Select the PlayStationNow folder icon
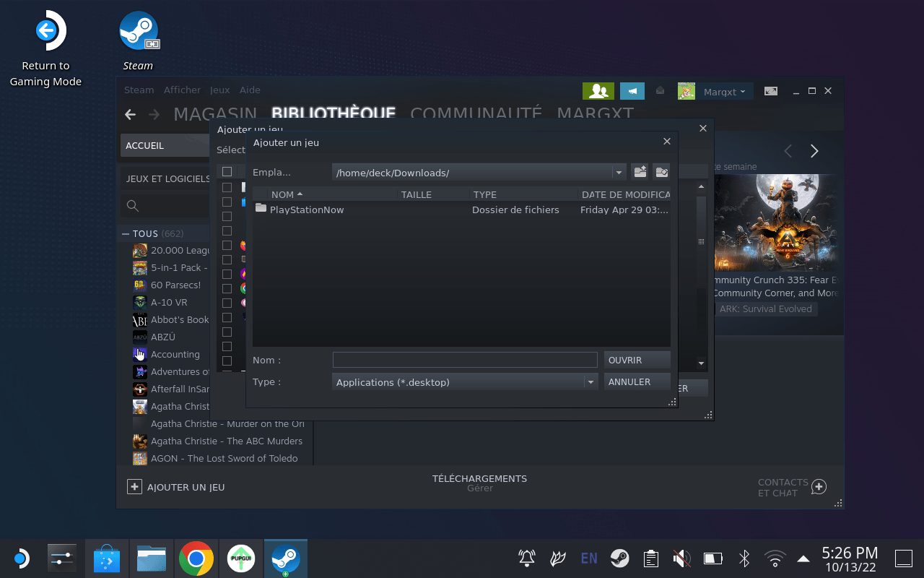The width and height of the screenshot is (924, 578). coord(261,209)
